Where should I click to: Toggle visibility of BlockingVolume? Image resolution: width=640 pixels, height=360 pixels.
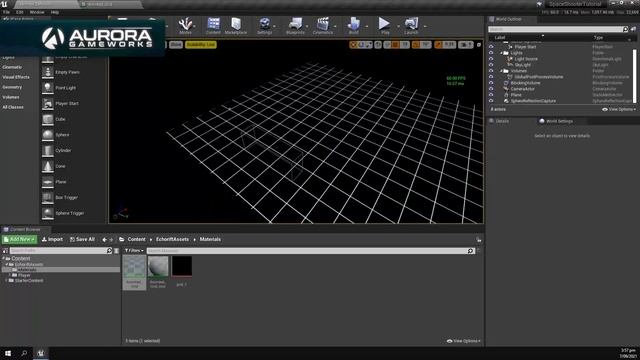point(491,83)
